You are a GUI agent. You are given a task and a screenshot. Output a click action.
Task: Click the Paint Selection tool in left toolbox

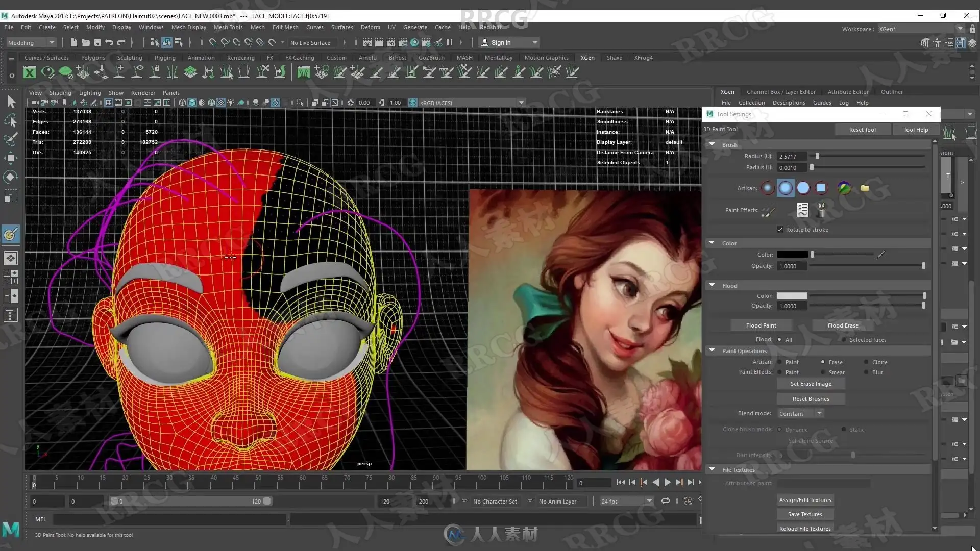click(11, 139)
